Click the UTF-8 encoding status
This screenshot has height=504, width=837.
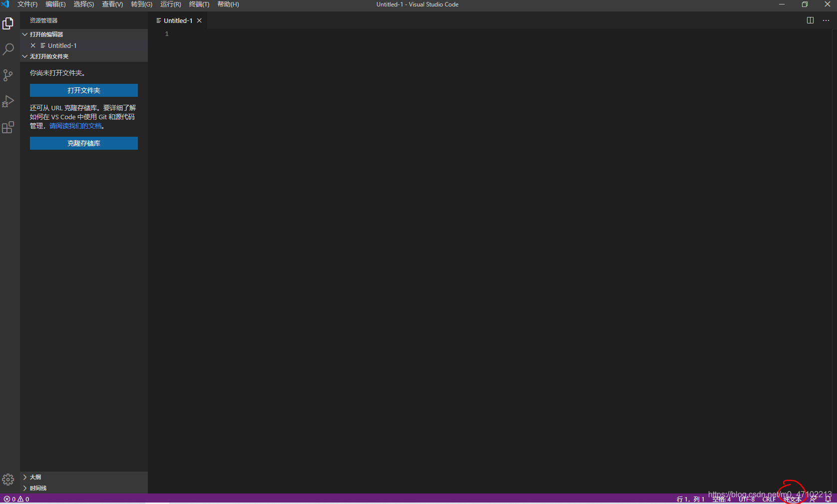(x=747, y=499)
